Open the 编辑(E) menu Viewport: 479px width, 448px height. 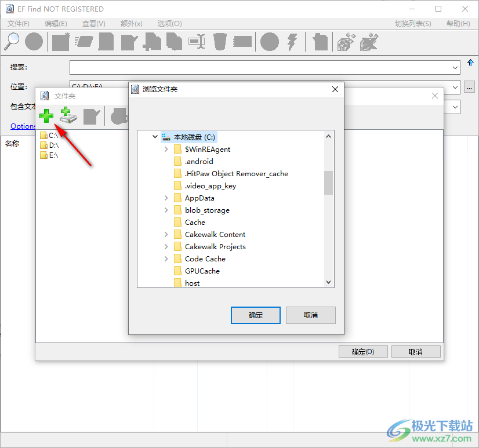click(56, 24)
